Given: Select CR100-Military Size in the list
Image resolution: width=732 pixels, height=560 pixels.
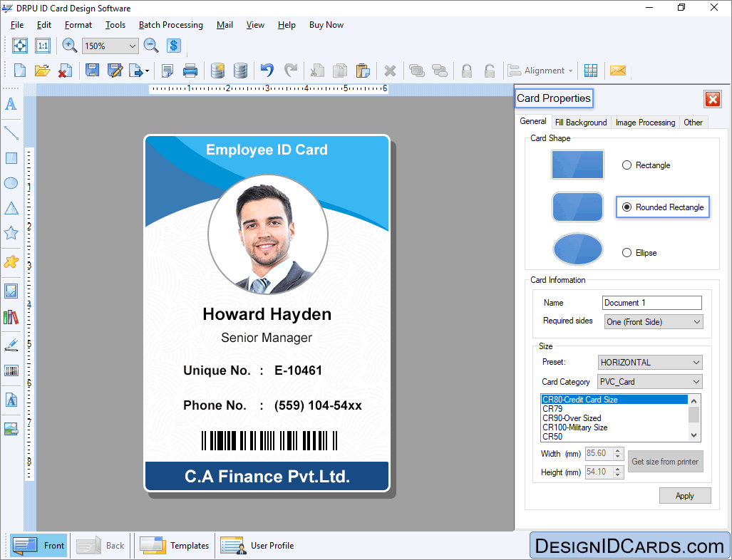Looking at the screenshot, I should pyautogui.click(x=574, y=427).
